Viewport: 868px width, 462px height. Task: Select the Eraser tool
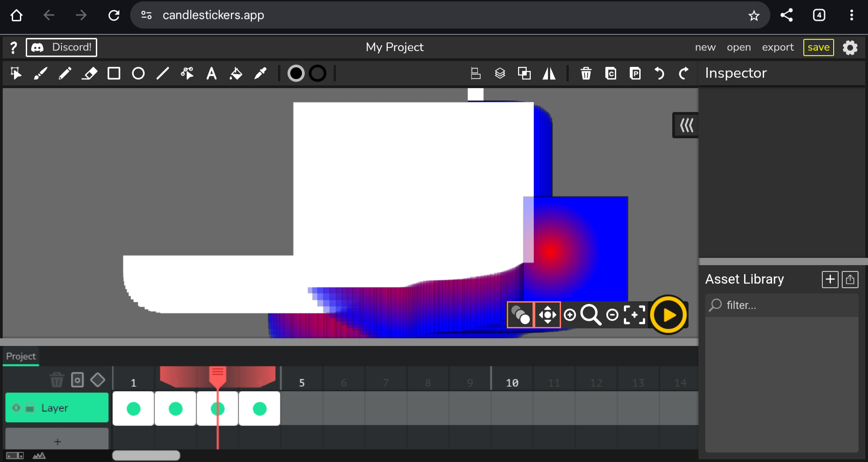tap(90, 73)
